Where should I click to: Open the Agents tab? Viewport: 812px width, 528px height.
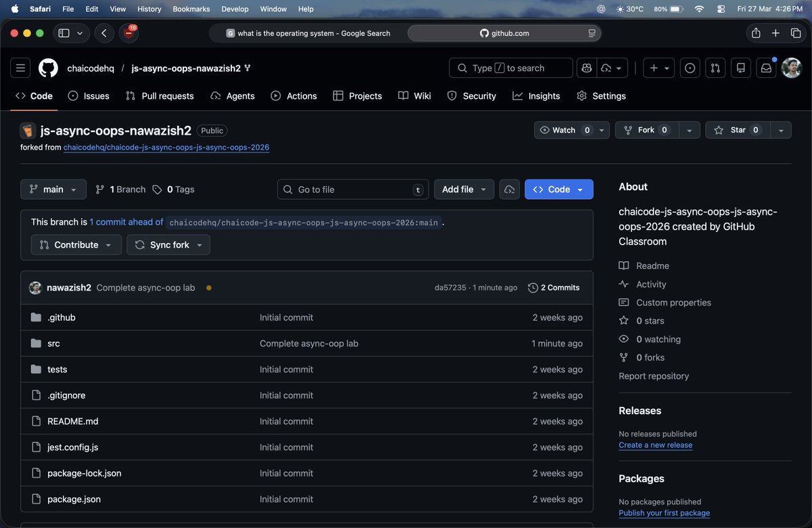click(233, 96)
